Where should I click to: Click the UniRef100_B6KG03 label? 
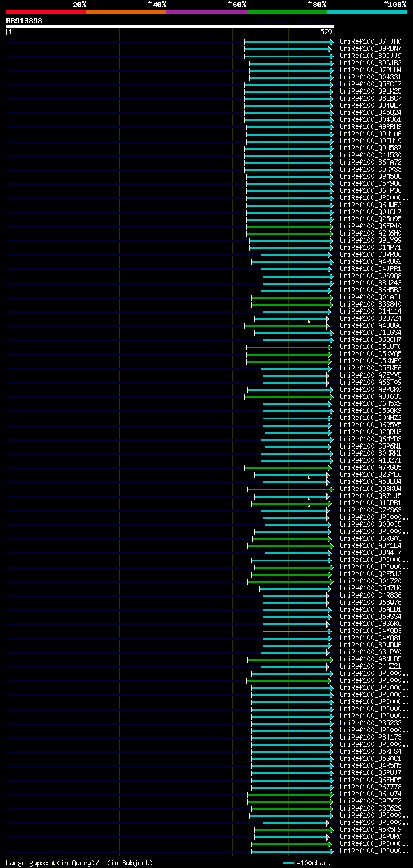tap(370, 538)
